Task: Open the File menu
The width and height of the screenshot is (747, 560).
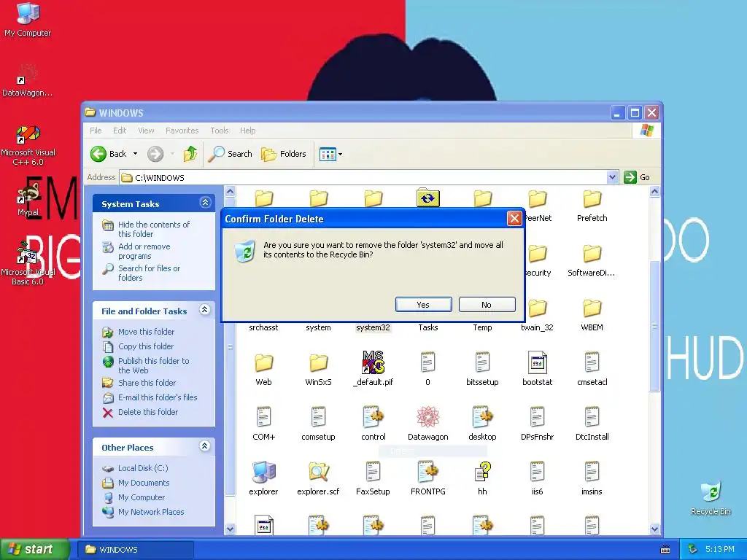Action: [x=96, y=131]
